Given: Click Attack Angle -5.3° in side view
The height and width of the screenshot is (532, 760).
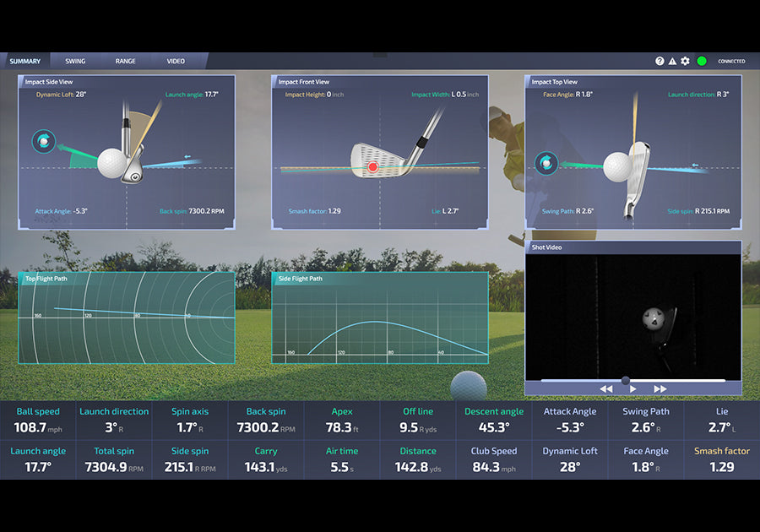Looking at the screenshot, I should point(61,211).
